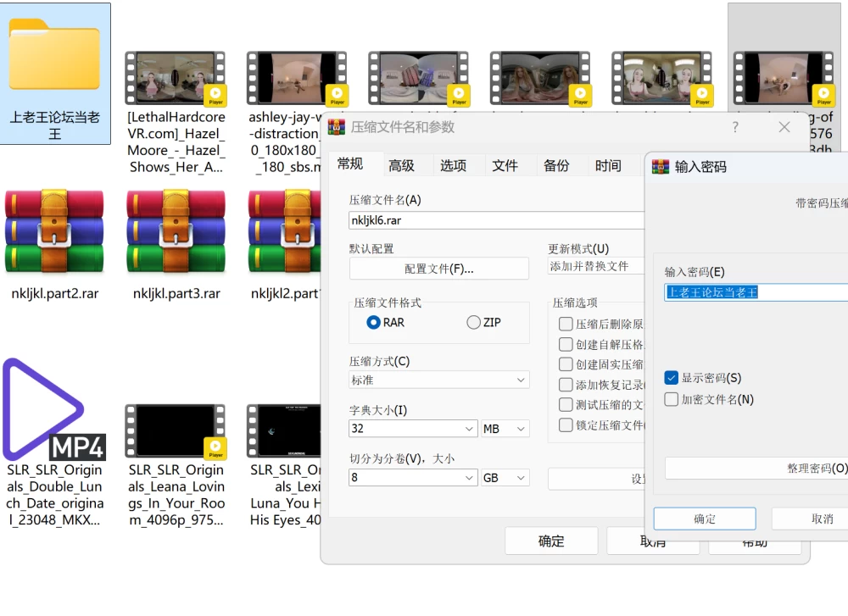Open the 配置文件(F)... button

pos(439,269)
